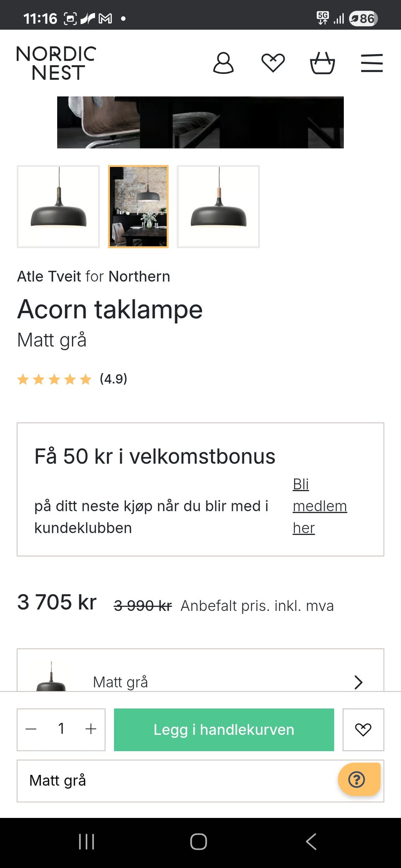
Task: Click Legg i handlekurven button
Action: click(x=224, y=729)
